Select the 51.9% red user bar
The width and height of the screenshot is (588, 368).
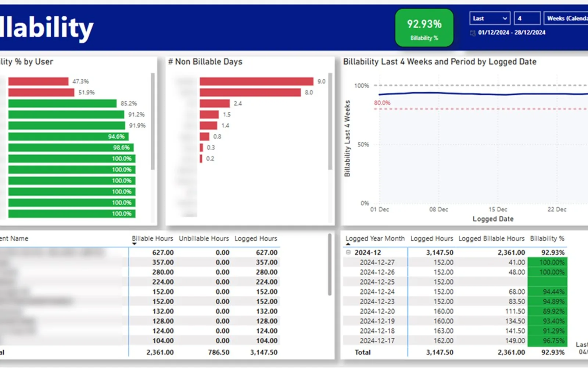tap(41, 92)
